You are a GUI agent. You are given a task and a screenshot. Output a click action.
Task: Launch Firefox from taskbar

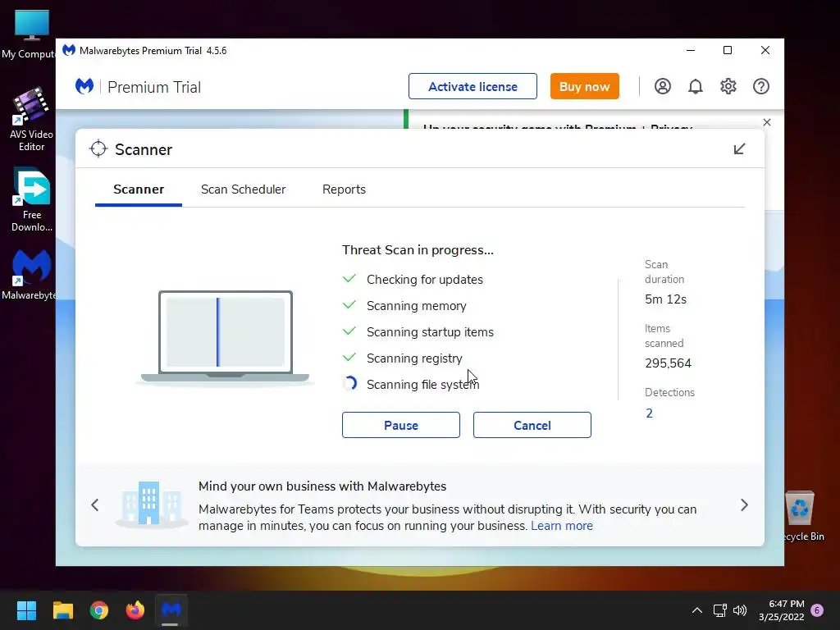point(135,610)
